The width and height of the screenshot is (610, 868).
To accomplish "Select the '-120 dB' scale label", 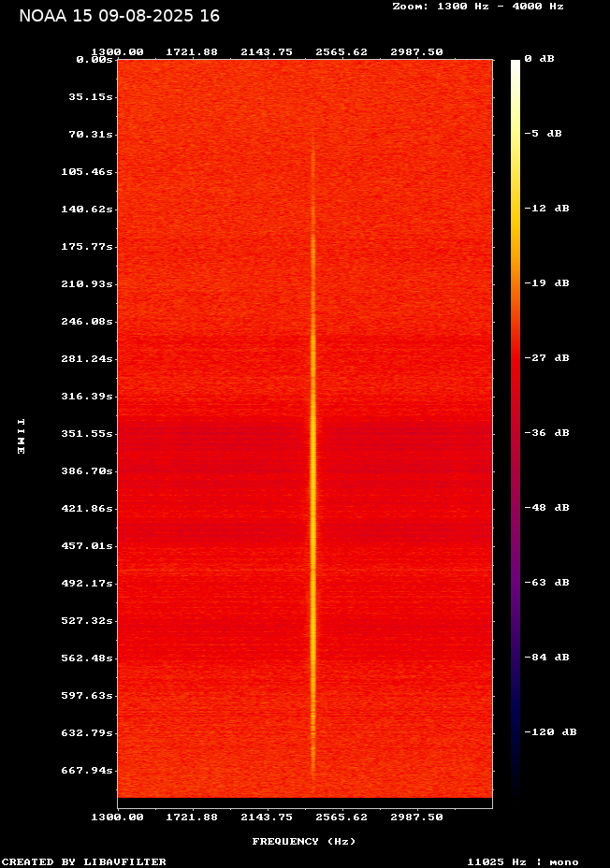I will (x=551, y=731).
